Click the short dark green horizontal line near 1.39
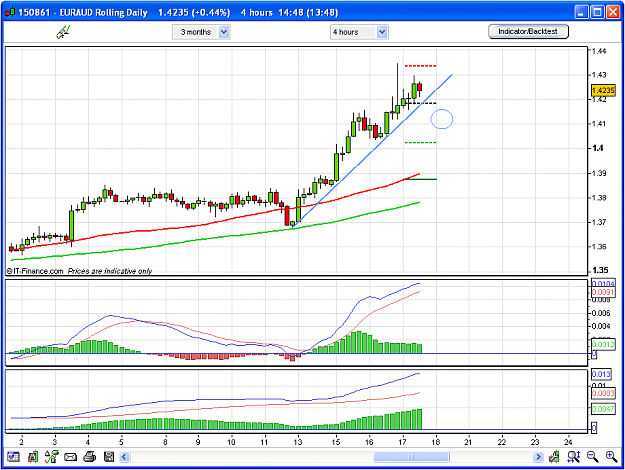The image size is (625, 470). pyautogui.click(x=421, y=179)
